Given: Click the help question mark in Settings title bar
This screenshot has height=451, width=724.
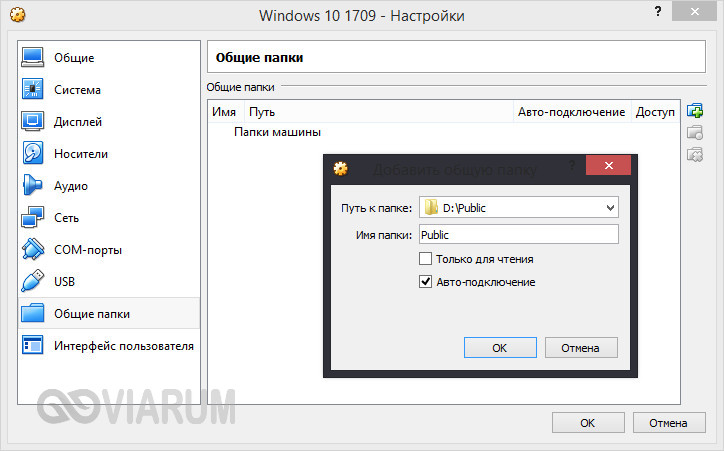Looking at the screenshot, I should pyautogui.click(x=658, y=12).
